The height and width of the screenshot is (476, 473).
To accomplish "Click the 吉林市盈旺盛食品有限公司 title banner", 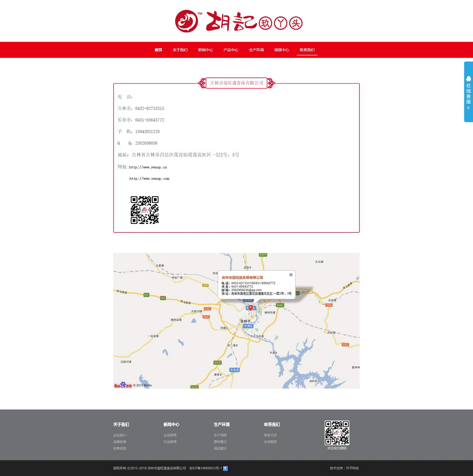I will pos(237,83).
